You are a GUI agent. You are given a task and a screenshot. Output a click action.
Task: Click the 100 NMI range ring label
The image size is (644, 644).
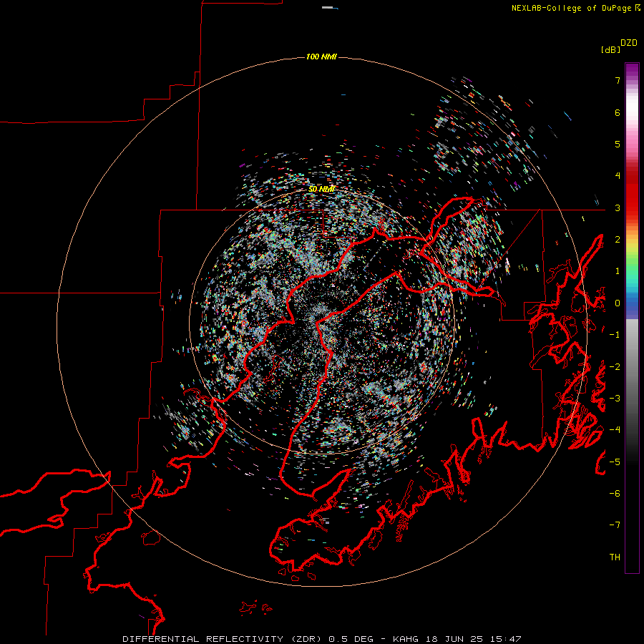click(x=321, y=57)
